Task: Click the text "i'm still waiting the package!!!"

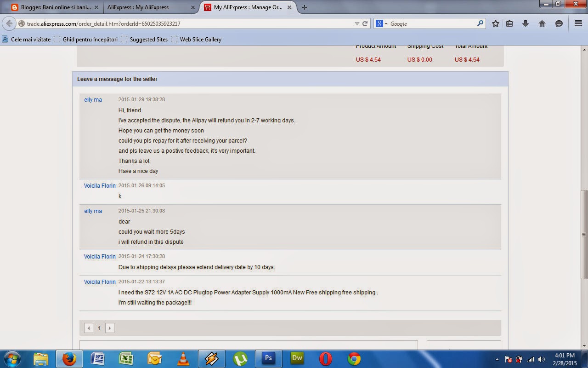Action: click(x=155, y=303)
